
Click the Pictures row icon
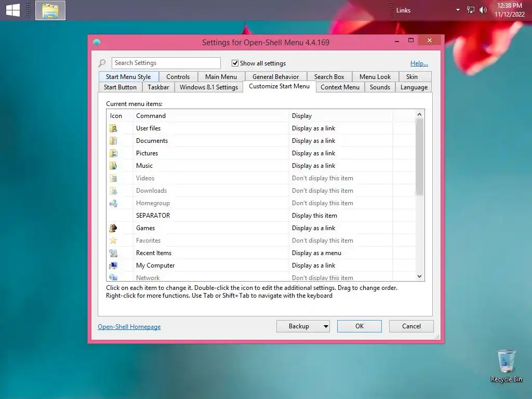pos(113,153)
